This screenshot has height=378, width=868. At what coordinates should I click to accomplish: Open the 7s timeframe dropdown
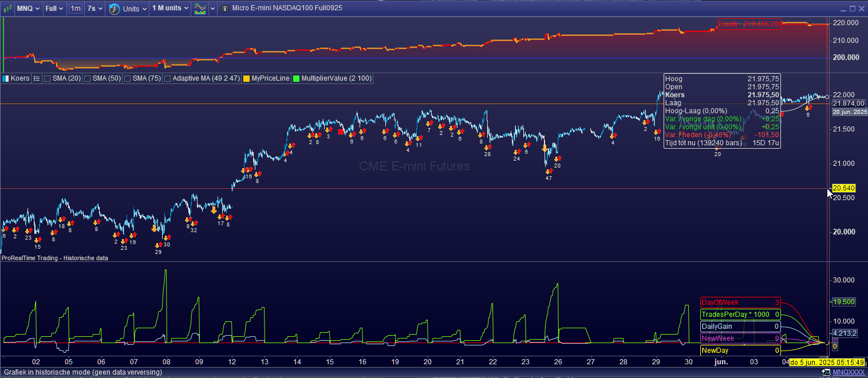pos(94,9)
